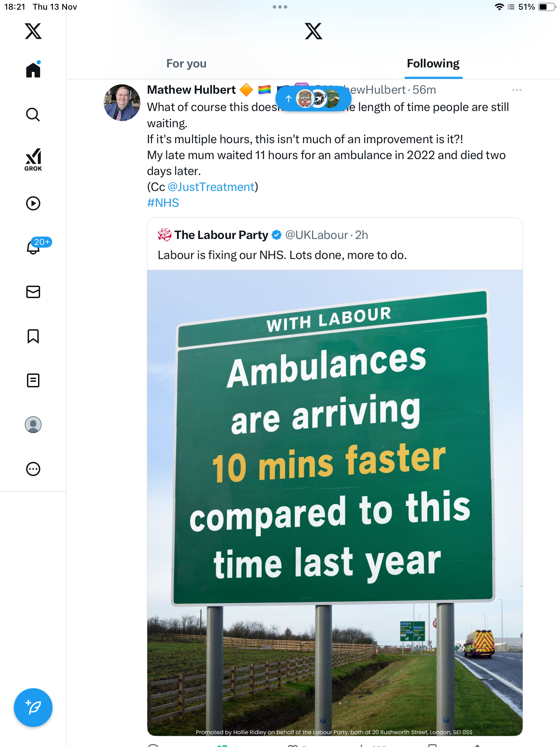The image size is (560, 747).
Task: View notifications bell with 20+ badge
Action: pos(33,247)
